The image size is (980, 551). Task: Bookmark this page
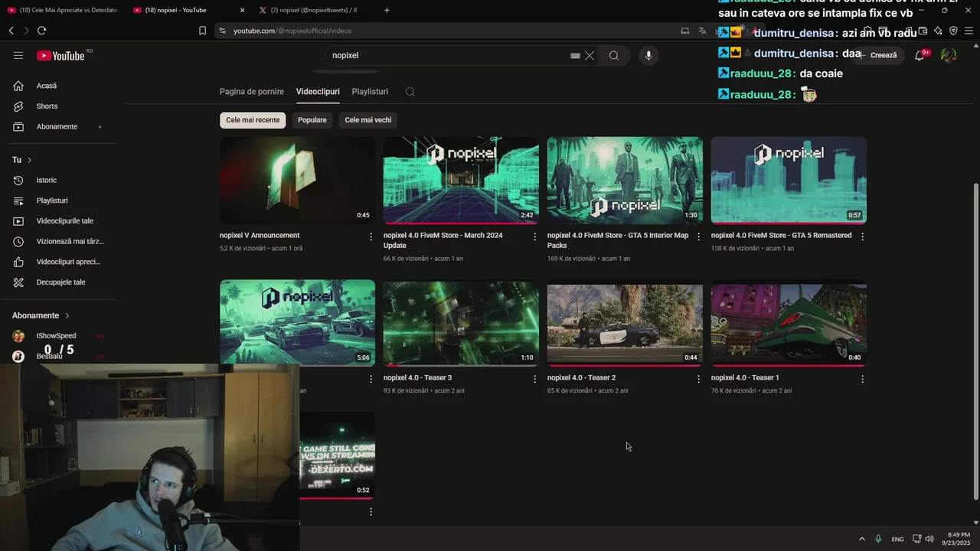click(x=202, y=31)
